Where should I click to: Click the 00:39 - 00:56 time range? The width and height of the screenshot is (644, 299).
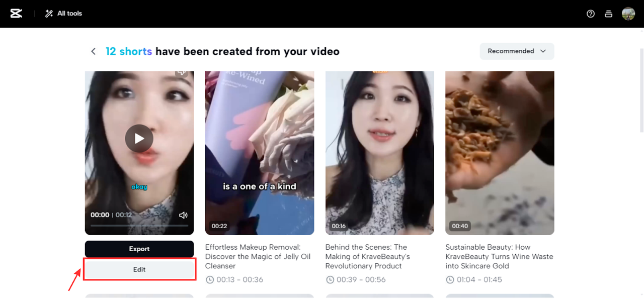click(361, 279)
